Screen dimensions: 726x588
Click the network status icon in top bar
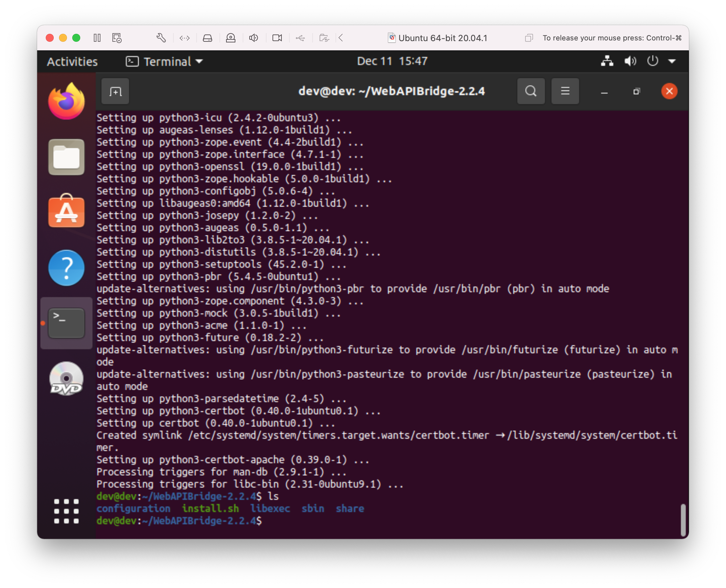607,61
